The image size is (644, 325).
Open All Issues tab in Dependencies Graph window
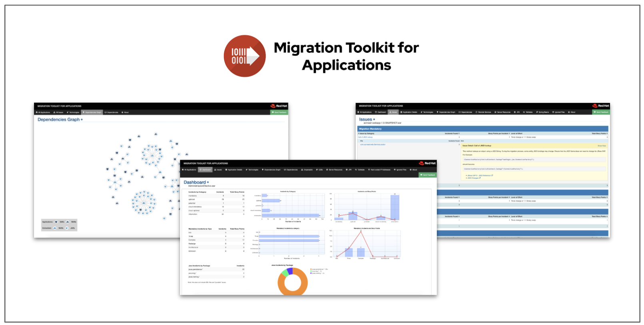(x=58, y=112)
